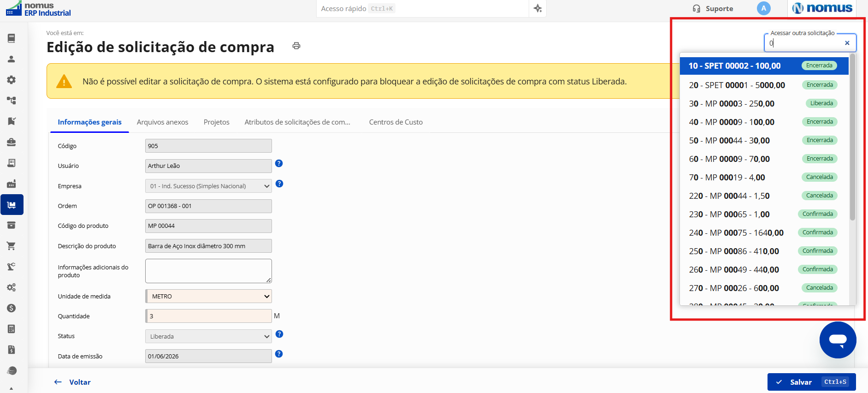Viewport: 868px width, 393px height.
Task: Expand the Empresa dropdown
Action: 208,186
